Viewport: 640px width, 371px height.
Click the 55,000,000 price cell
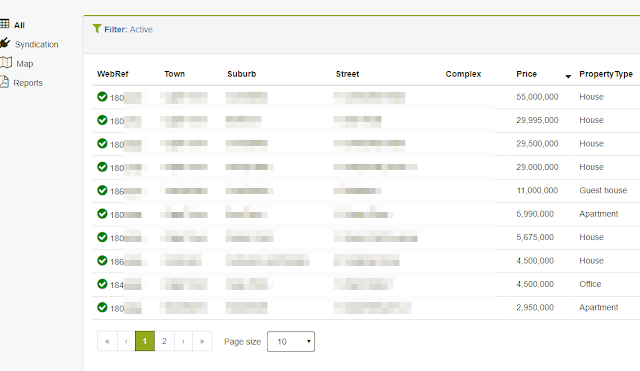pyautogui.click(x=537, y=97)
